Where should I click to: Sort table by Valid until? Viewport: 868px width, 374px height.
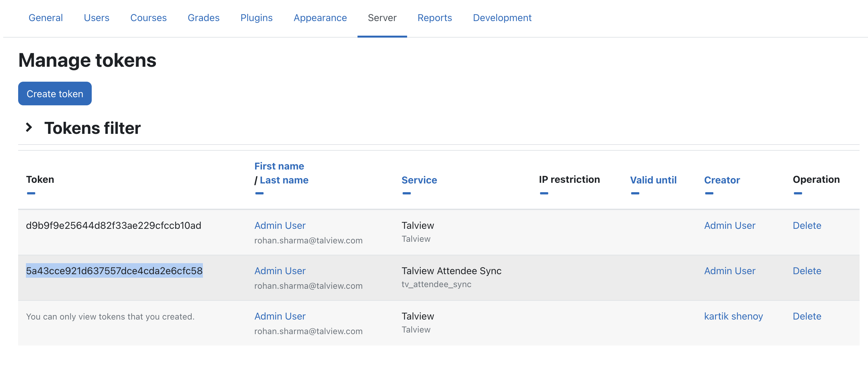pyautogui.click(x=653, y=180)
